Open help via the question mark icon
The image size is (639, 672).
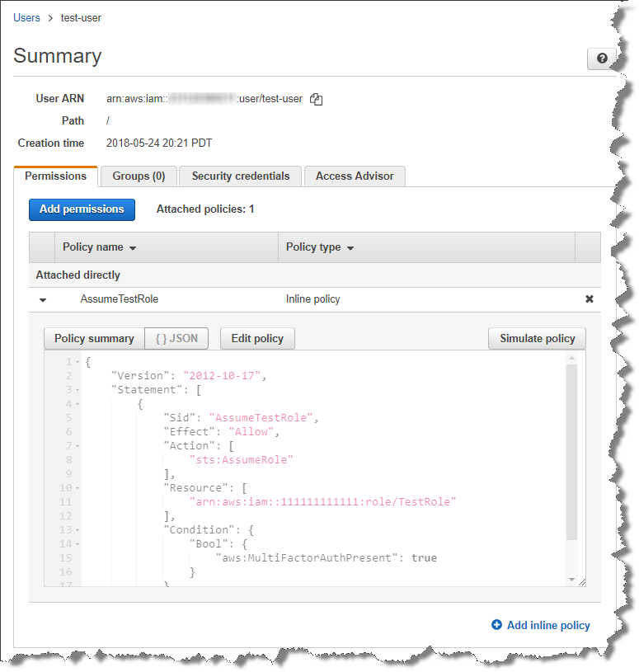tap(601, 59)
